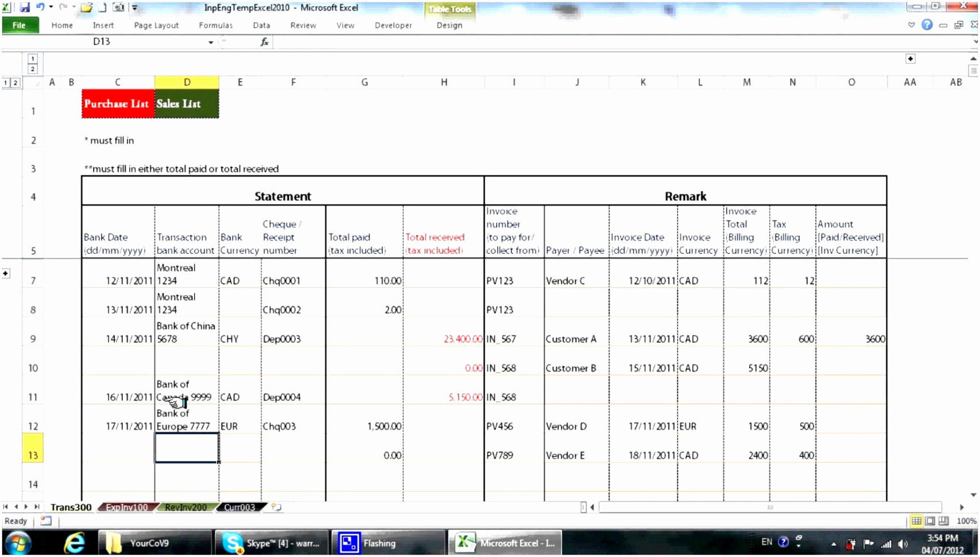Image resolution: width=980 pixels, height=557 pixels.
Task: Collapse the outline using the level 1 button
Action: pyautogui.click(x=32, y=59)
